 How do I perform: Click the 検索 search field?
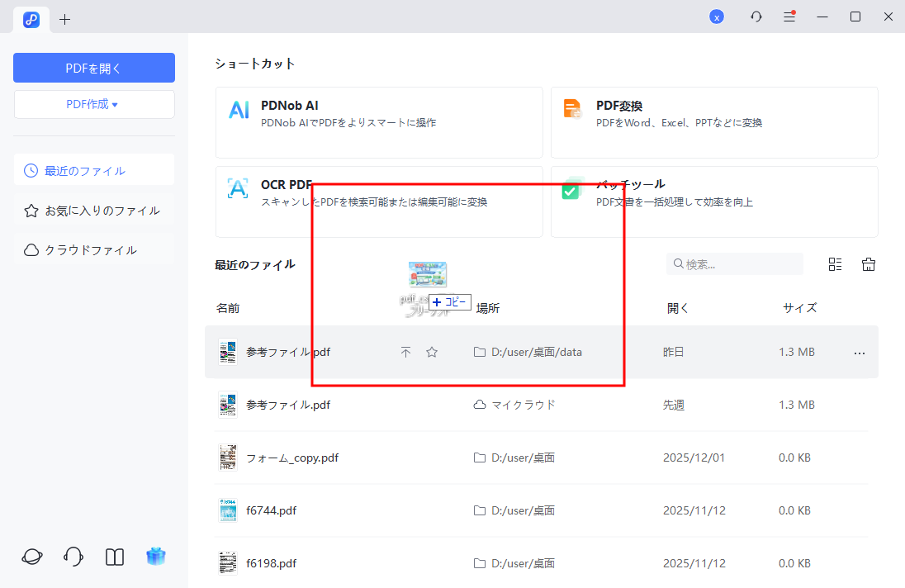coord(735,263)
